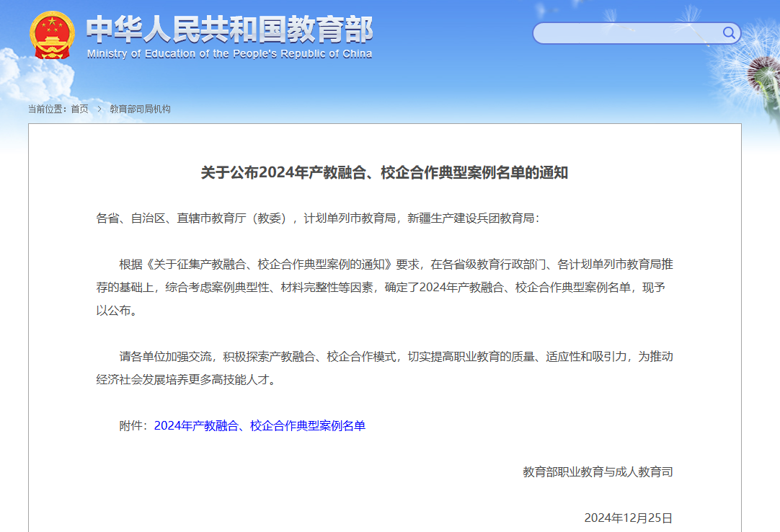
Task: Click the breadcrumb arrow separator
Action: [99, 110]
